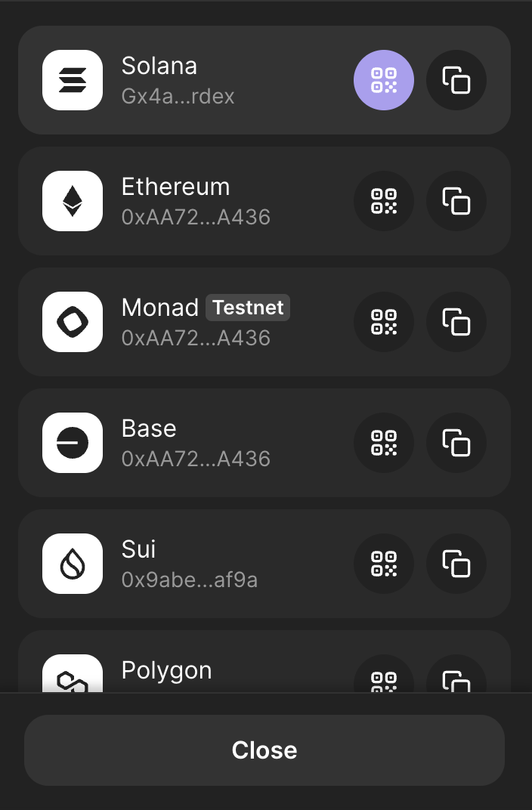Image resolution: width=532 pixels, height=810 pixels.
Task: Copy the Polygon address
Action: 456,674
